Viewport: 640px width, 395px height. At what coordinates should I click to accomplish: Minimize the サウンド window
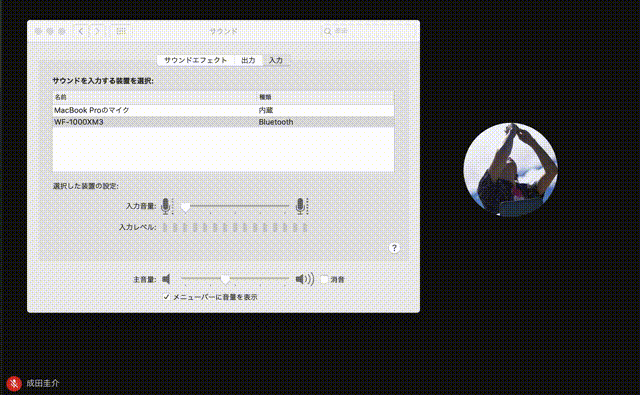[x=50, y=31]
